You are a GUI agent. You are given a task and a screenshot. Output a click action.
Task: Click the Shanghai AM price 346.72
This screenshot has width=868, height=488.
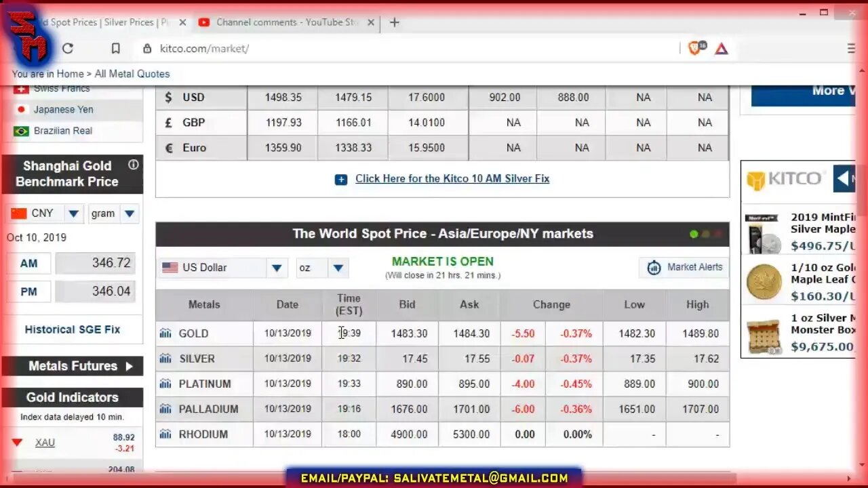click(x=95, y=263)
